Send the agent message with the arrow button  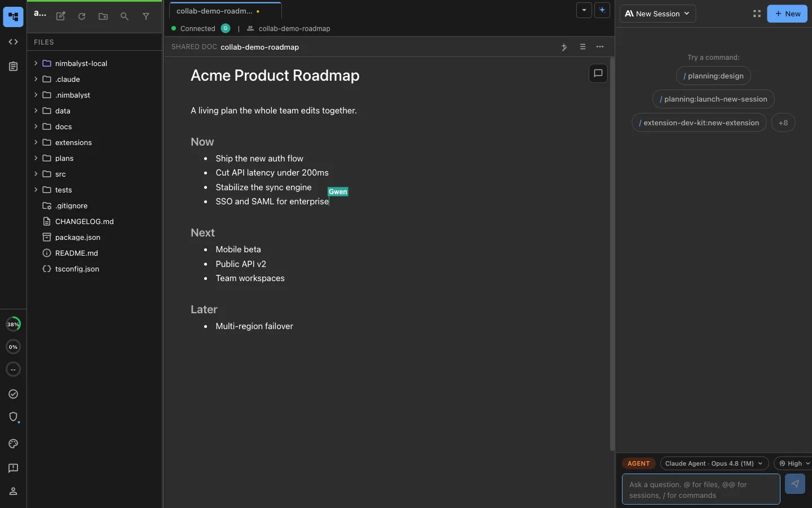[795, 484]
